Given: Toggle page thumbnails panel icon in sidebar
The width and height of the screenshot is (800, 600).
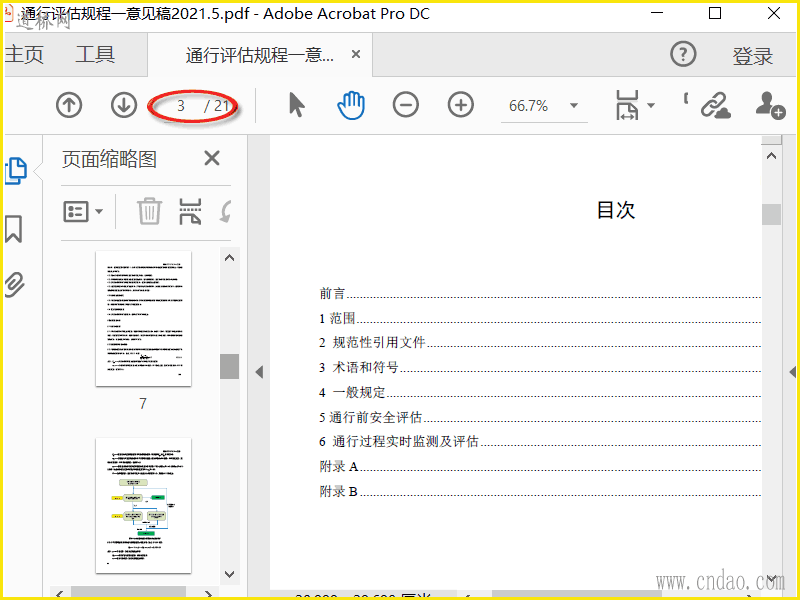Looking at the screenshot, I should pyautogui.click(x=15, y=170).
